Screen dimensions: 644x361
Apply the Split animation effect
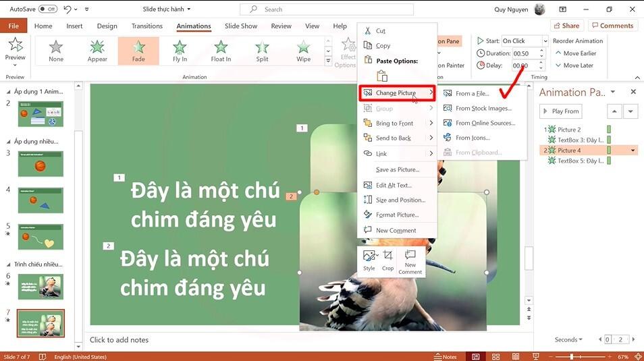pyautogui.click(x=262, y=51)
